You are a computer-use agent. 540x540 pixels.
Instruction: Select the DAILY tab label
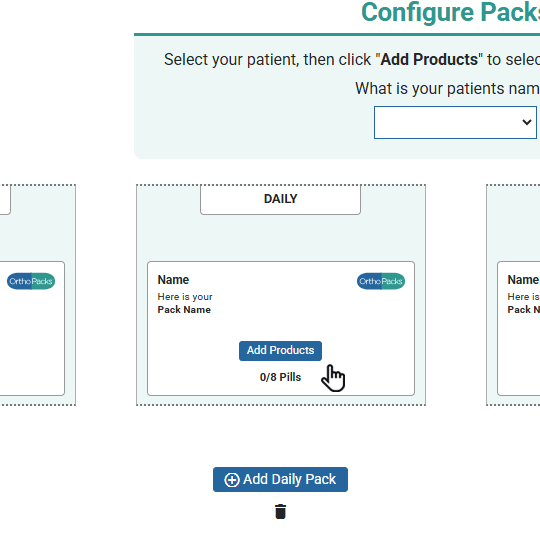(x=280, y=199)
